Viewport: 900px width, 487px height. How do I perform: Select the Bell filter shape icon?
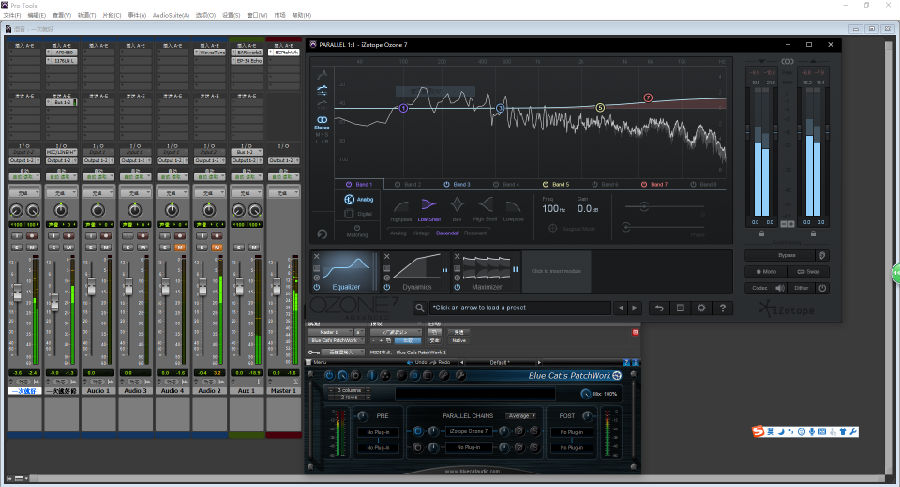pos(457,204)
